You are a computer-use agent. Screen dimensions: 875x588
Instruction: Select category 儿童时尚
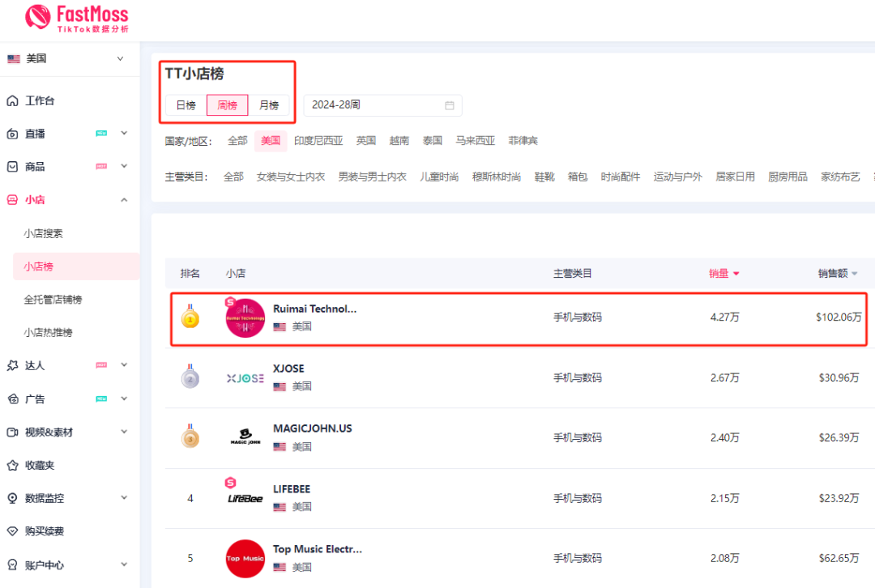439,177
